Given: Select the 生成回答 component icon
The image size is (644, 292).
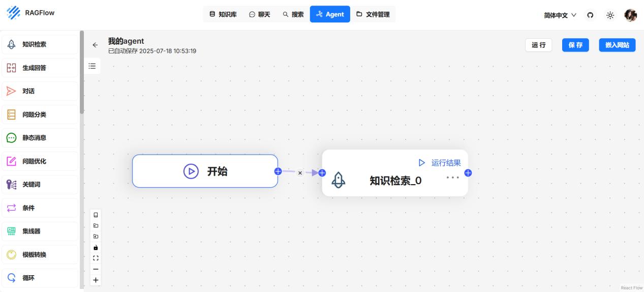Looking at the screenshot, I should tap(11, 68).
